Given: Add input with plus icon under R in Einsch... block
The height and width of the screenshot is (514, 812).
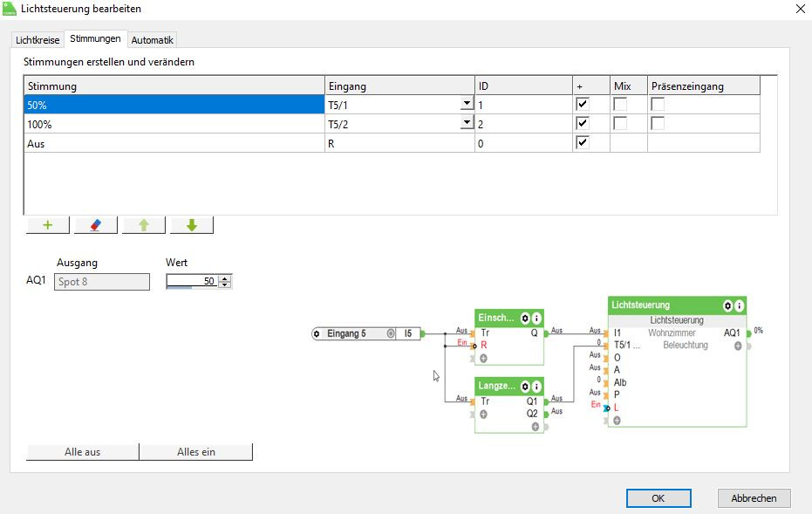Looking at the screenshot, I should tap(483, 358).
